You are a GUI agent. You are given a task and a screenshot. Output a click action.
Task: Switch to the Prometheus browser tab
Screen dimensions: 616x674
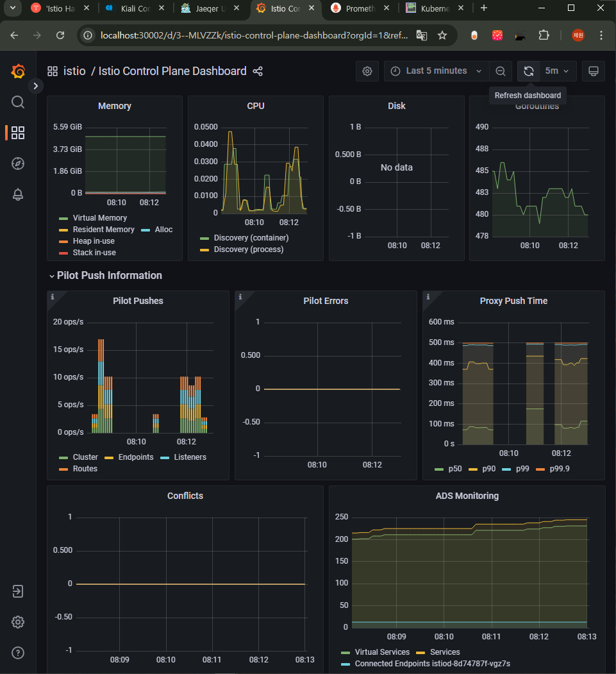pyautogui.click(x=360, y=8)
